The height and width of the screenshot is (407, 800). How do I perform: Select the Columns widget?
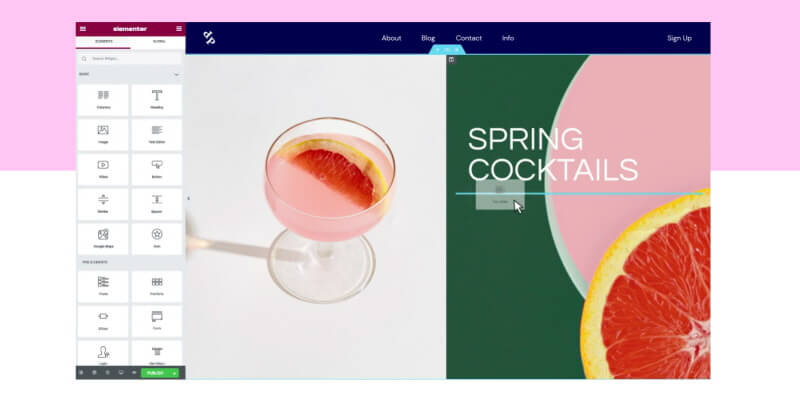(103, 100)
